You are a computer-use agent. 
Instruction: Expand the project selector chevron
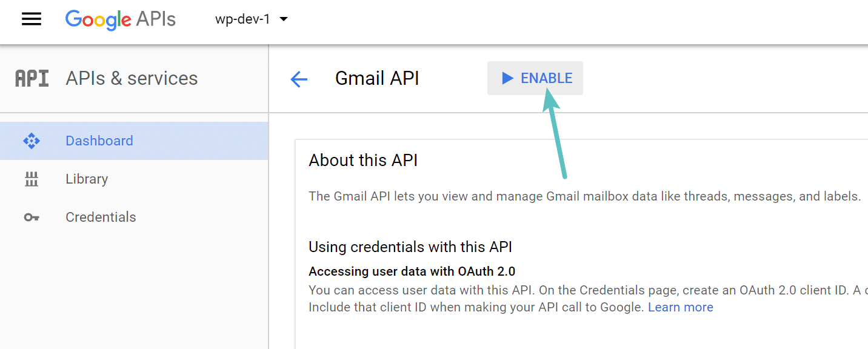[x=284, y=19]
